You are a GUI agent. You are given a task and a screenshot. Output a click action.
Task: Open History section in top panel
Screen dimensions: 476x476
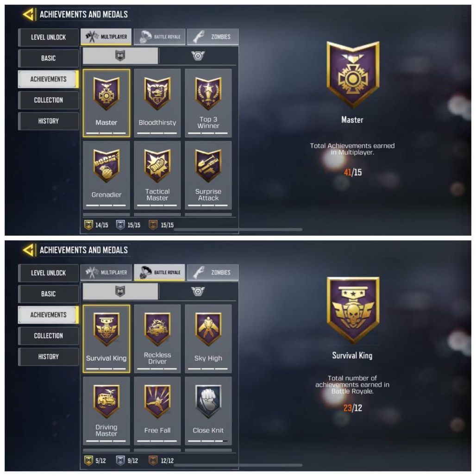tap(48, 121)
